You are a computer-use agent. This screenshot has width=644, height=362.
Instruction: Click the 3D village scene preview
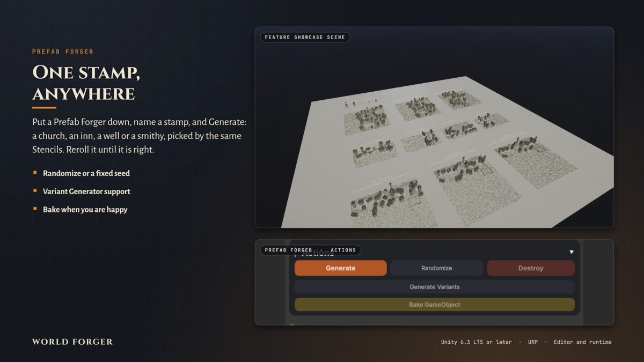(434, 127)
